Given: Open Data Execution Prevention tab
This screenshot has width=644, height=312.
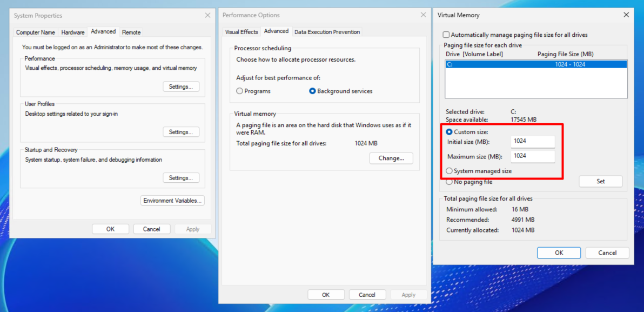Looking at the screenshot, I should pos(327,32).
